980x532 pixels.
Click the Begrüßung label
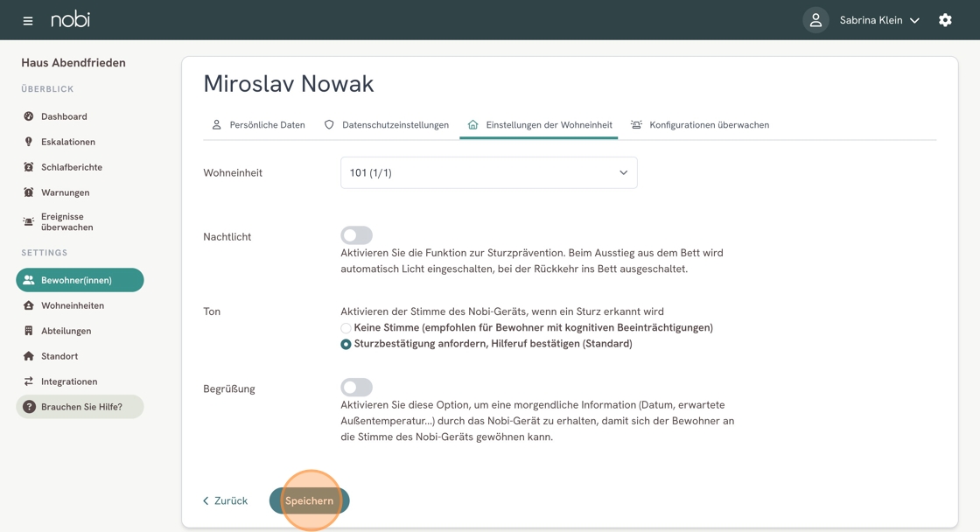228,388
